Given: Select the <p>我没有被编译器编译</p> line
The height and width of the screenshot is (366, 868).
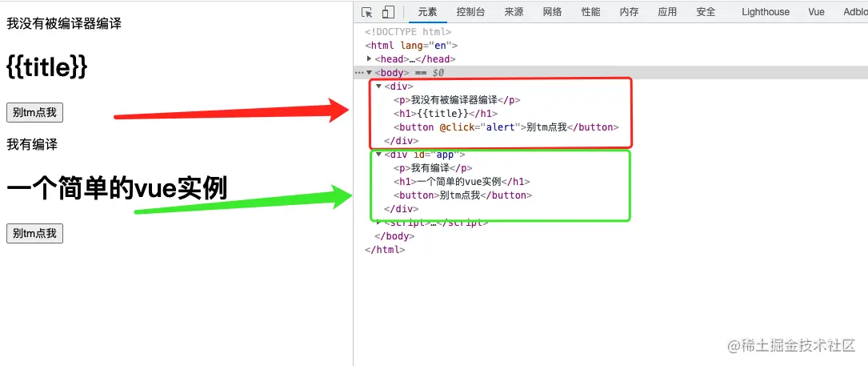Looking at the screenshot, I should 457,100.
